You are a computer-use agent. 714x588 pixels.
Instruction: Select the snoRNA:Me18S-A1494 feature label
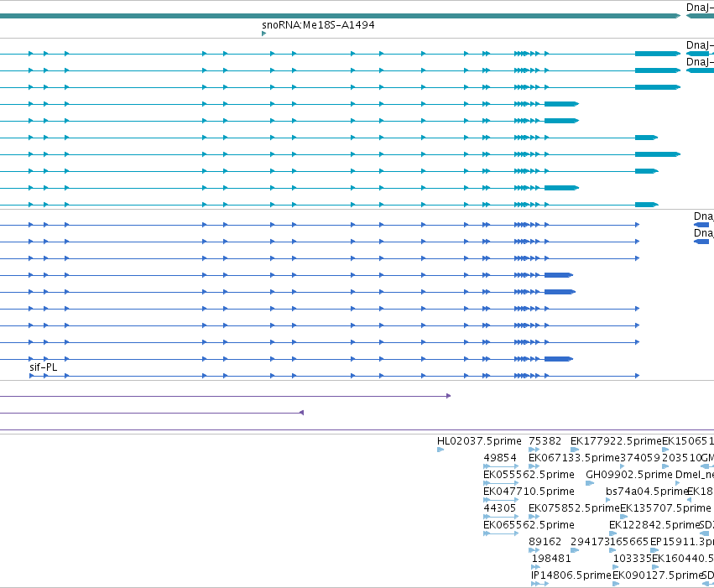[x=318, y=25]
